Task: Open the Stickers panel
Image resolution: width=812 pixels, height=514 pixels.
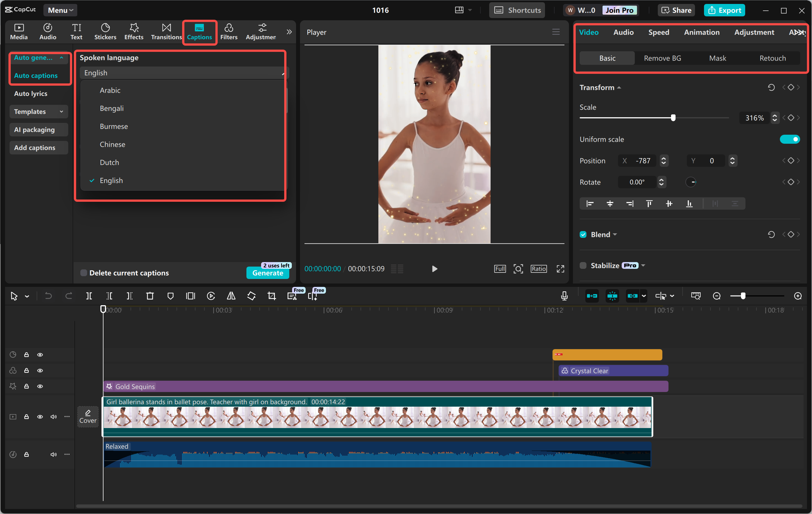Action: click(x=105, y=31)
